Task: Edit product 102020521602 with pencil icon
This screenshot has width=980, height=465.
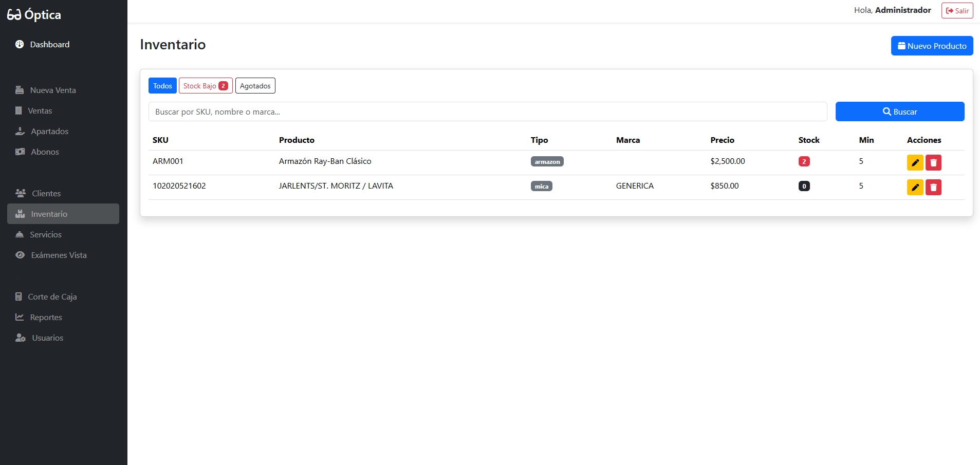Action: coord(915,188)
